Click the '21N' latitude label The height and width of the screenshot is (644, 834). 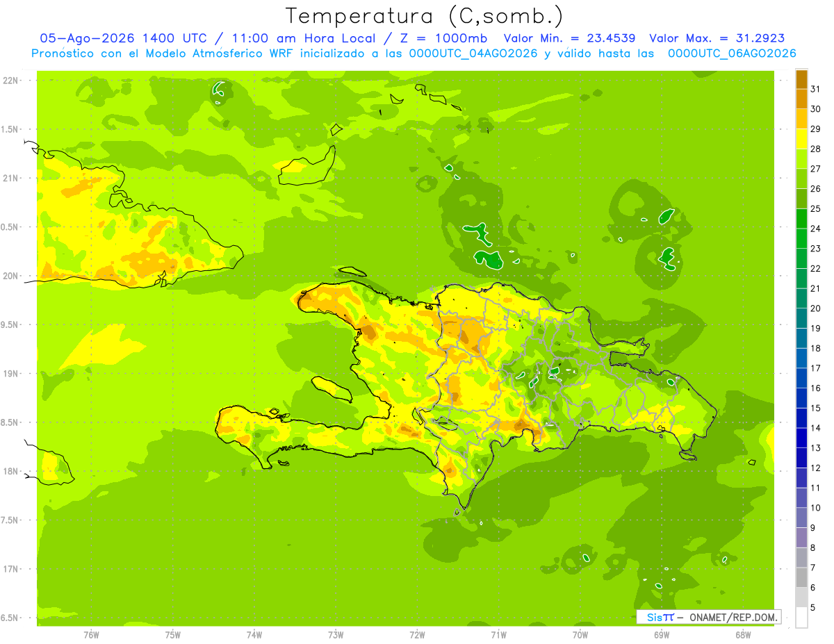[x=10, y=178]
